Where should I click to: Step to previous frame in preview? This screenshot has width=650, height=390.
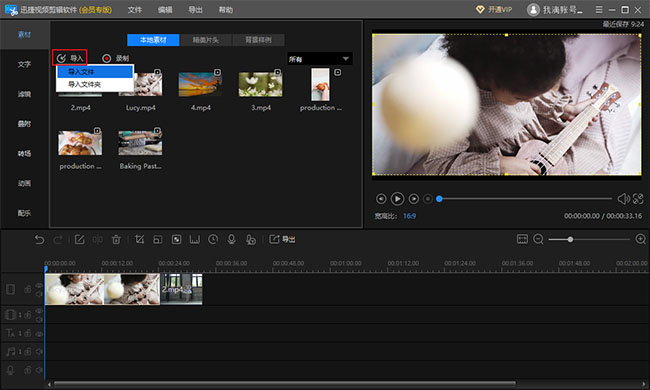tap(381, 199)
